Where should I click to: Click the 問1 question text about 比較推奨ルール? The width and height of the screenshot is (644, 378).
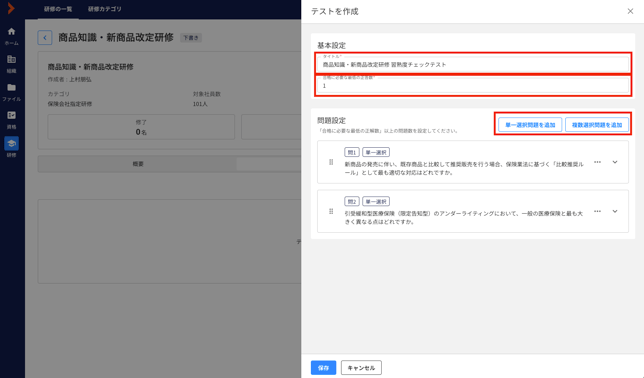[464, 168]
